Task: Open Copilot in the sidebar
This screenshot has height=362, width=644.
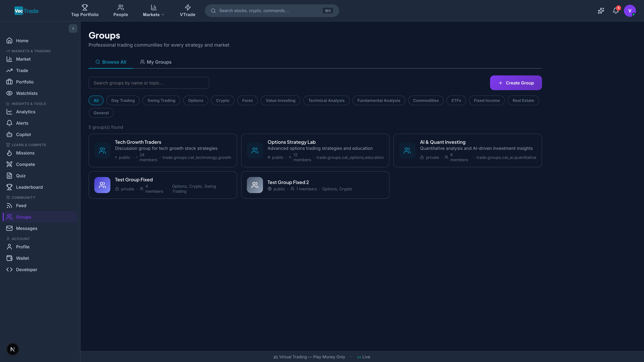Action: click(x=40, y=134)
